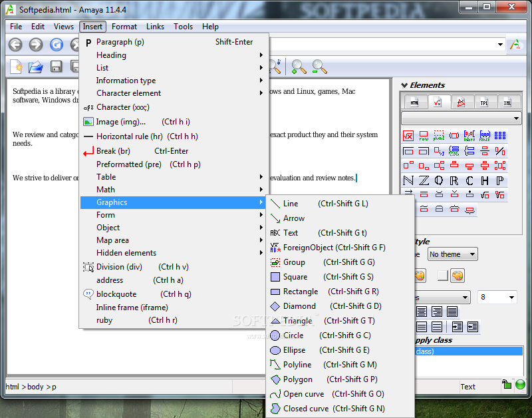The height and width of the screenshot is (418, 532).
Task: Click the increase indent button
Action: click(x=457, y=327)
